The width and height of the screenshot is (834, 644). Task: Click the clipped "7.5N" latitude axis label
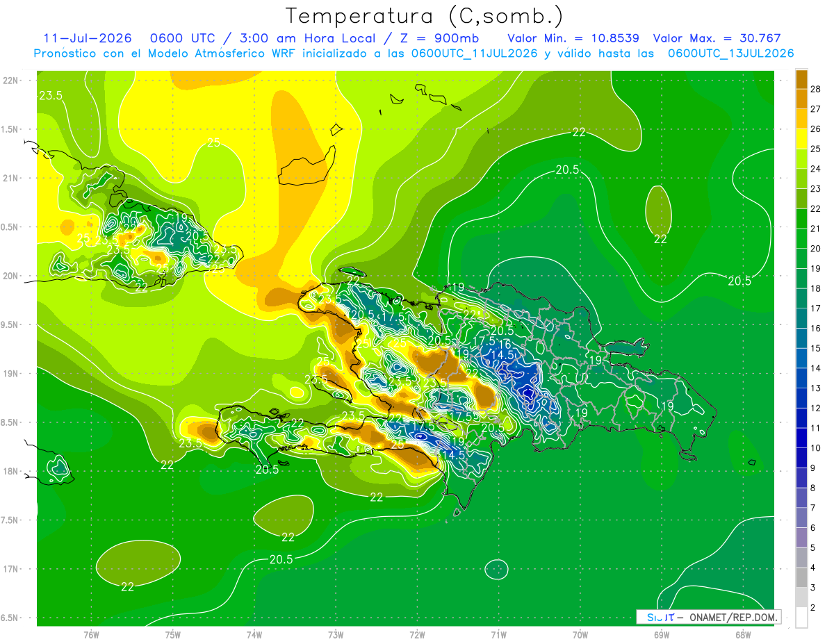tap(9, 520)
